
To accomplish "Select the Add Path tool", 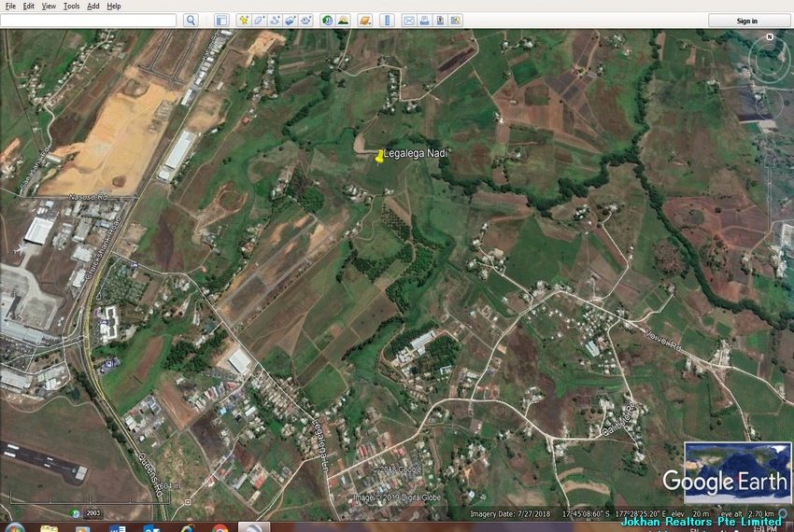I will pos(275,21).
